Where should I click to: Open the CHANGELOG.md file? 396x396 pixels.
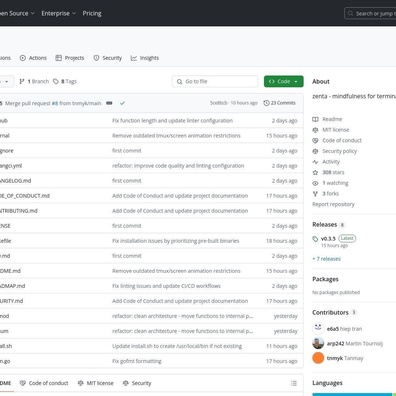pyautogui.click(x=15, y=181)
